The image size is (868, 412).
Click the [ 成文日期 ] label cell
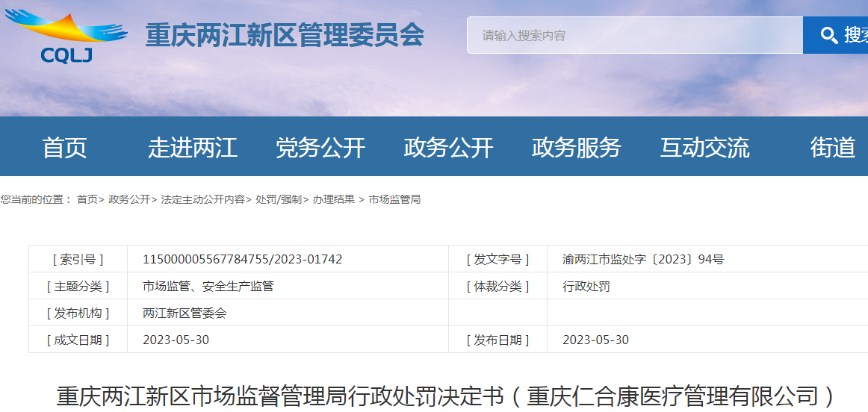78,340
